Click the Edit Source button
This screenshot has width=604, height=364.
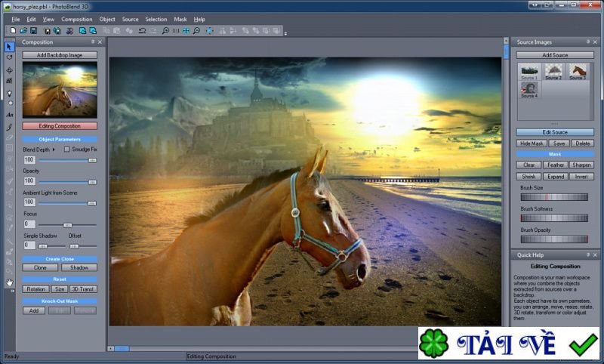(555, 132)
